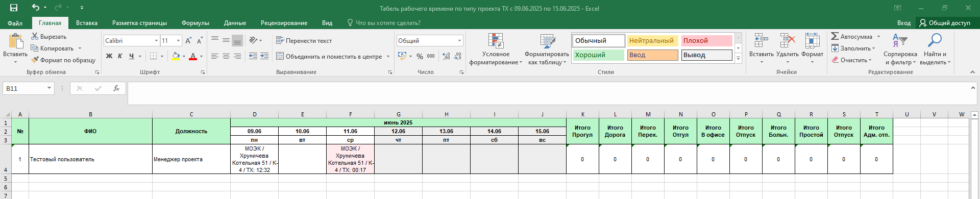Activate Формат по образцу painter
The width and height of the screenshot is (980, 199).
[x=63, y=60]
